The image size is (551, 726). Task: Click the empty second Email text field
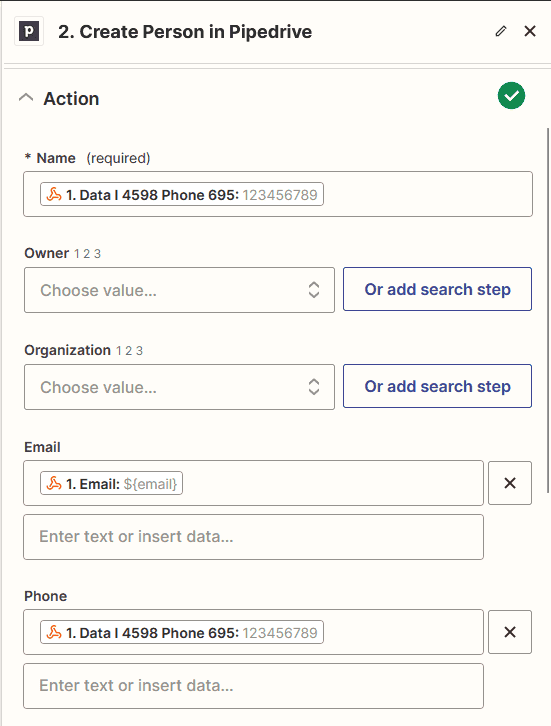tap(253, 537)
